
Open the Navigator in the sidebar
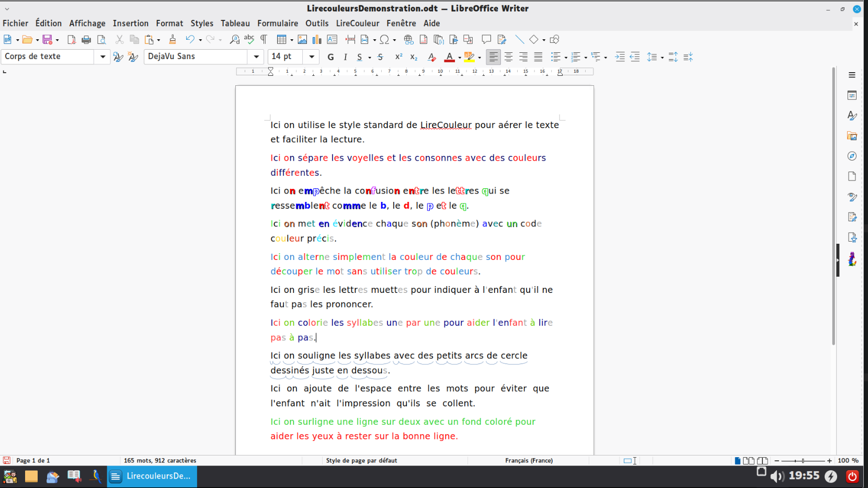[x=852, y=155]
